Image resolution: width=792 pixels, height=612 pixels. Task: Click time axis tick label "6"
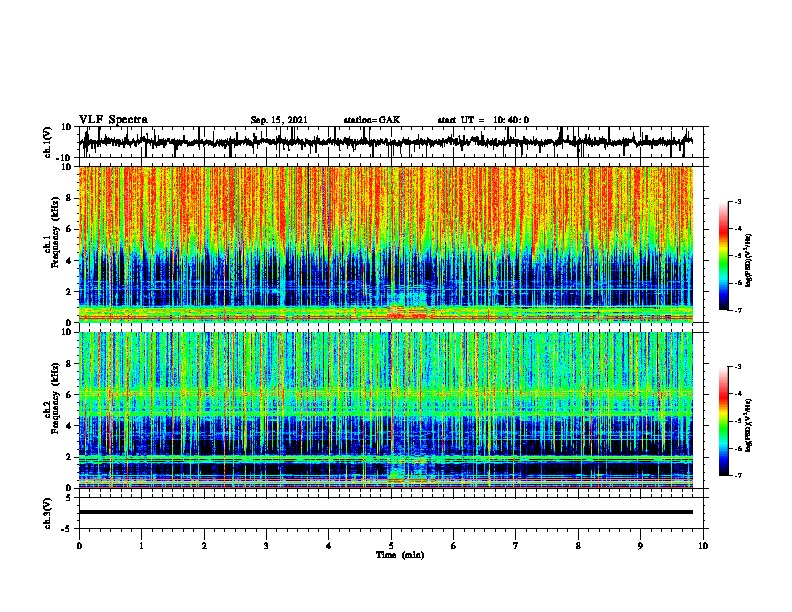click(454, 546)
